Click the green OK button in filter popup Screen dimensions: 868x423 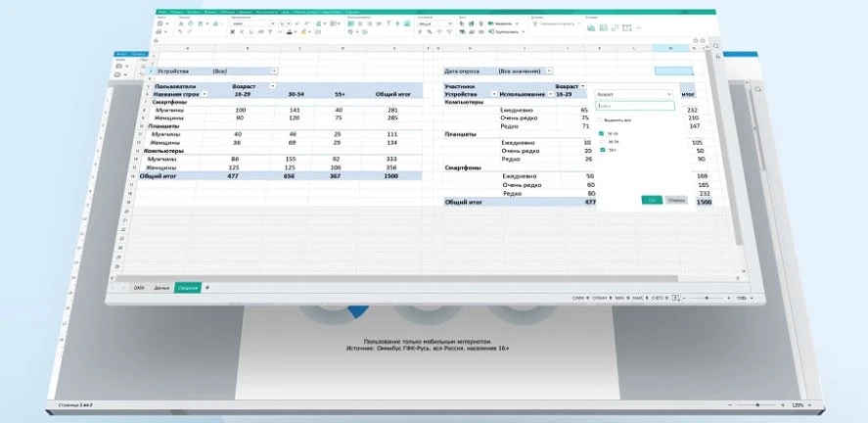tap(653, 200)
